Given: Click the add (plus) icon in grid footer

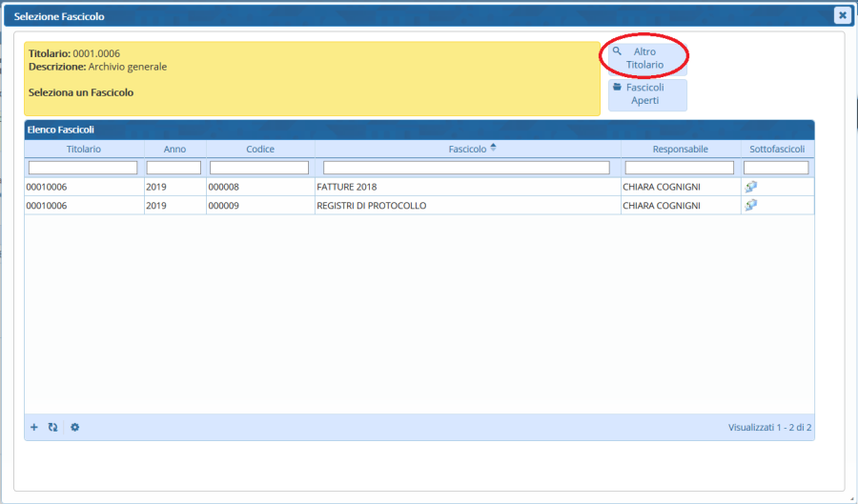Looking at the screenshot, I should point(34,428).
